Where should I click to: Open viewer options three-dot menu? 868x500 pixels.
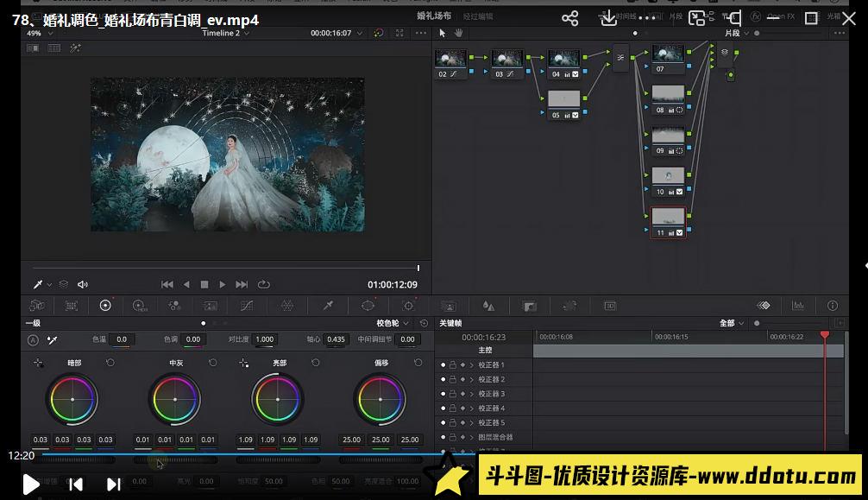coord(421,34)
